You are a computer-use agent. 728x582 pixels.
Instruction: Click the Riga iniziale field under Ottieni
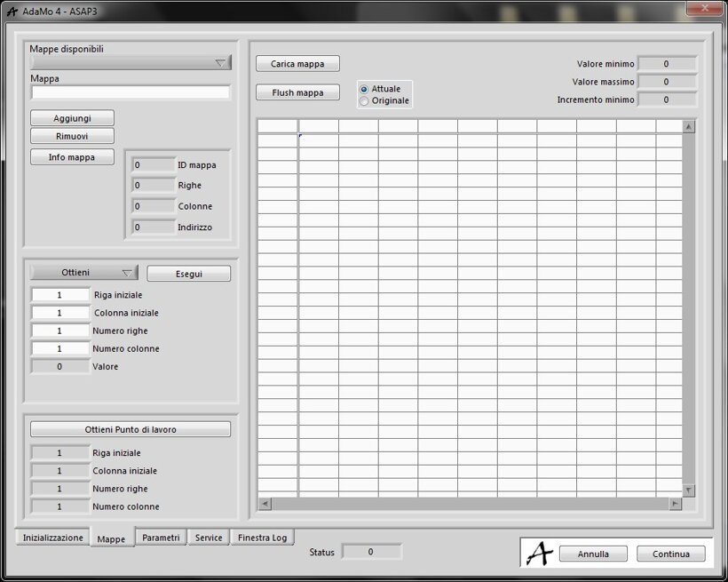coord(60,295)
